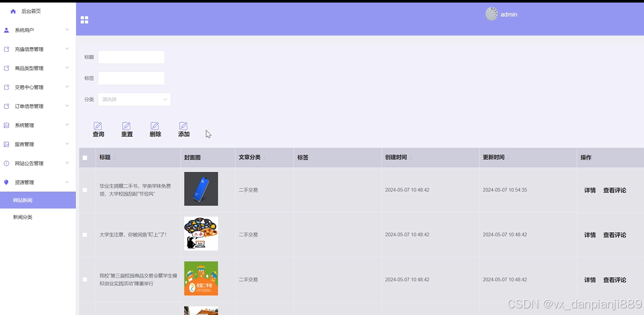The width and height of the screenshot is (644, 315).
Task: Check the row for 毕业生捐赠二手书
Action: [85, 190]
